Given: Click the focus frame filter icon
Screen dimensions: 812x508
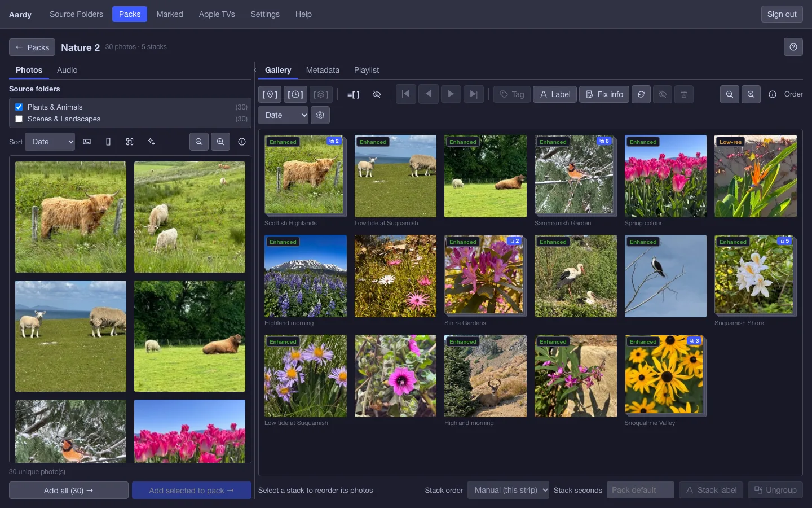Looking at the screenshot, I should (130, 142).
